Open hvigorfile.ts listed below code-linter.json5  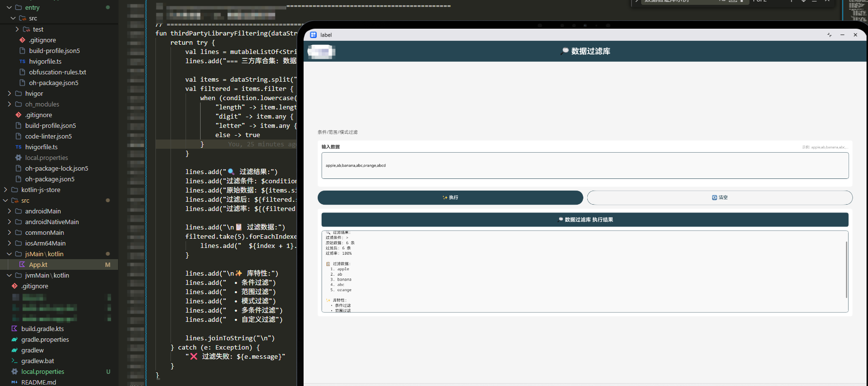click(x=41, y=147)
